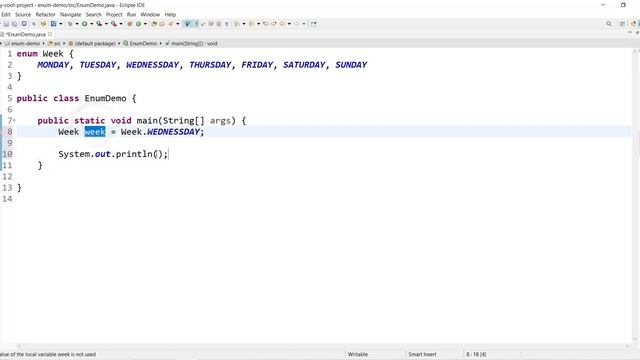Screen dimensions: 640x360
Task: Close the EnumDemo.java editor tab
Action: coord(50,34)
